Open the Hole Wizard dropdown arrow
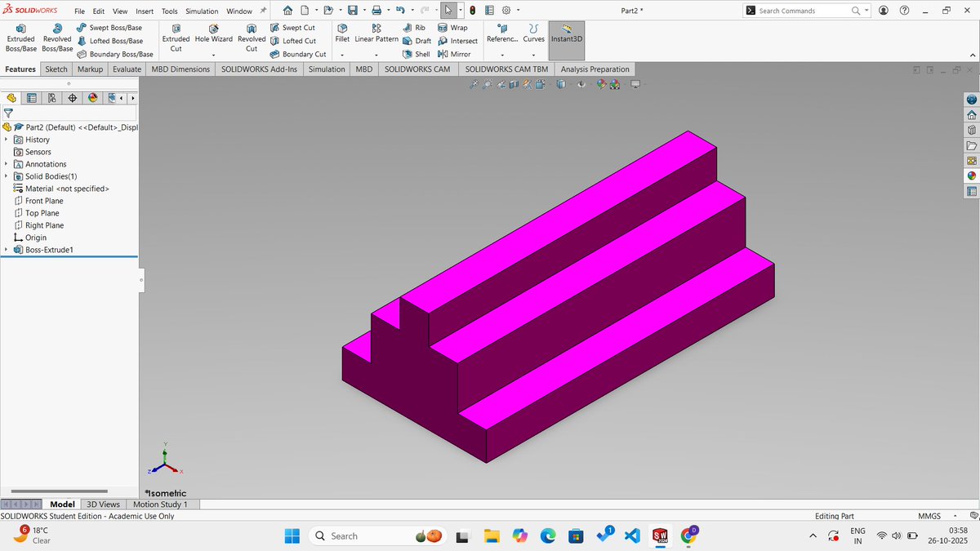Screen dimensions: 980x551 click(x=213, y=55)
